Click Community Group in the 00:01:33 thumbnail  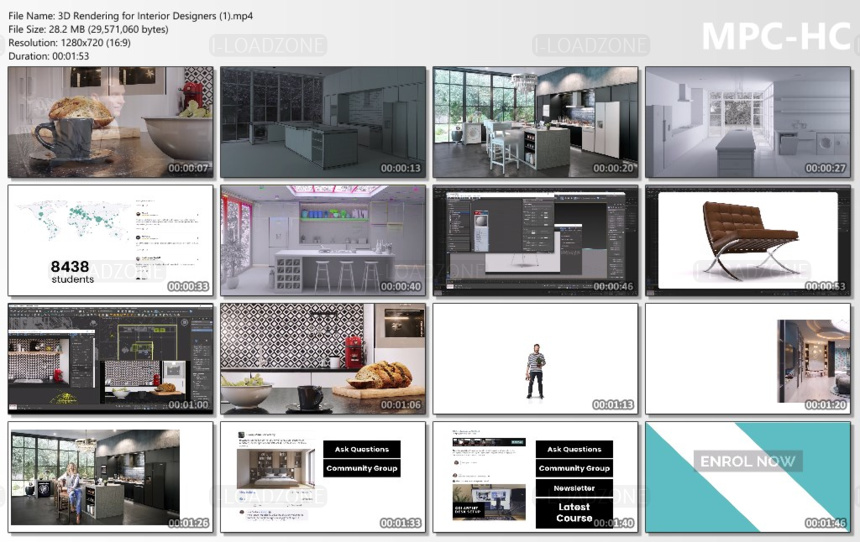362,468
